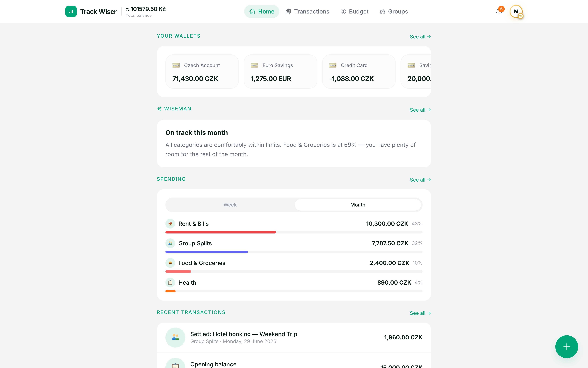This screenshot has height=368, width=588.
Task: See all Wiseman insights
Action: 420,110
